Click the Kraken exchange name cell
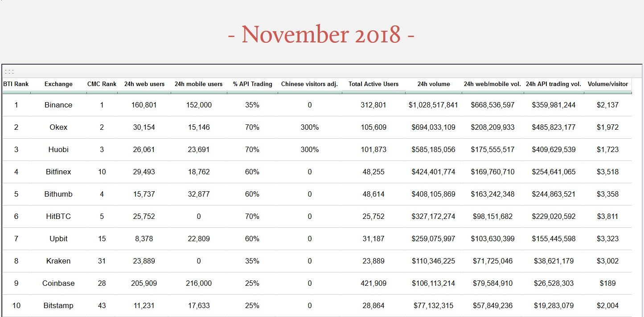This screenshot has width=644, height=317. point(58,261)
